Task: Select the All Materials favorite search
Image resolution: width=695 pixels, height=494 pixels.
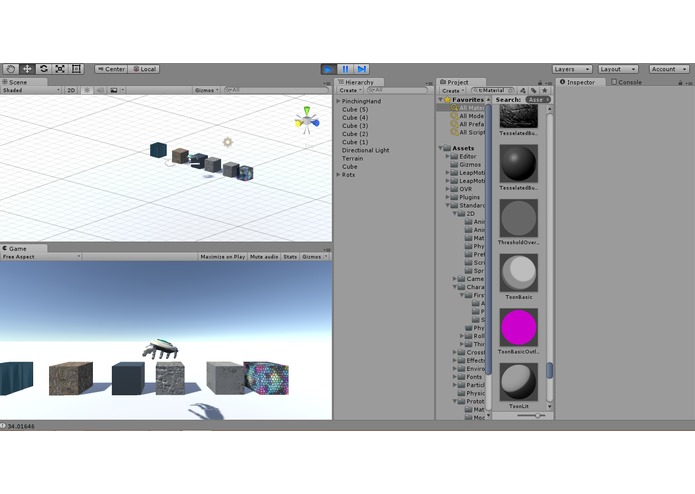Action: click(467, 108)
